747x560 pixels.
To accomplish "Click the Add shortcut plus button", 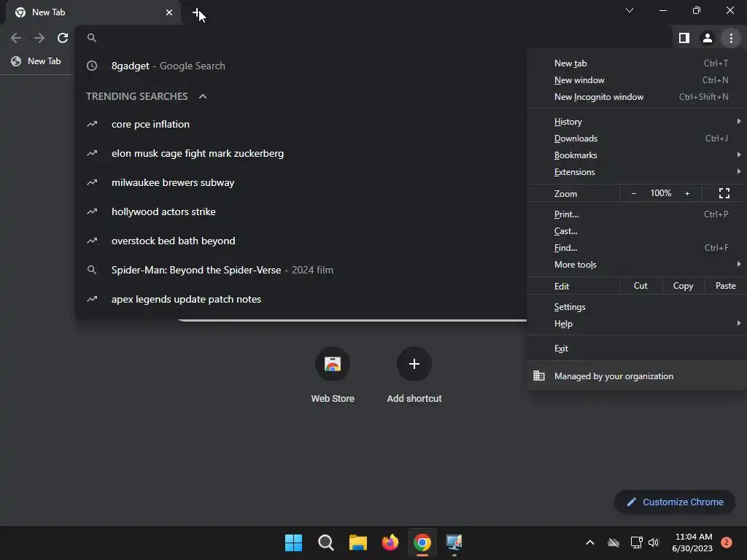I will [414, 364].
